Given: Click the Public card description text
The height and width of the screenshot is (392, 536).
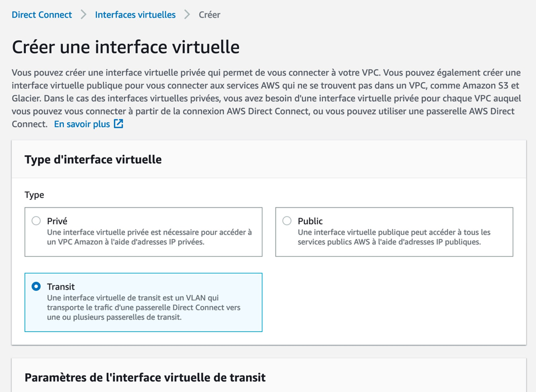Looking at the screenshot, I should click(394, 237).
